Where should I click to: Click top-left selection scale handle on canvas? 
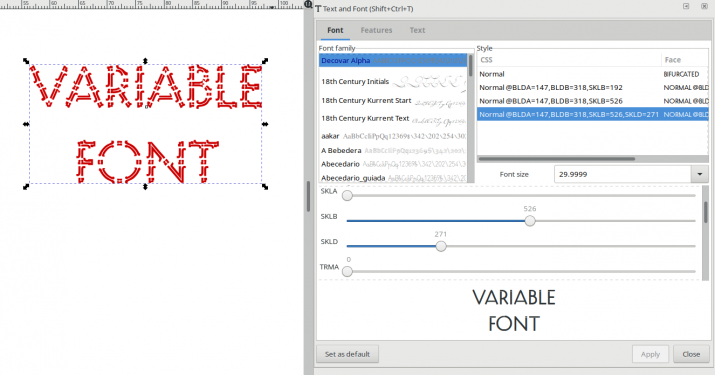click(26, 61)
